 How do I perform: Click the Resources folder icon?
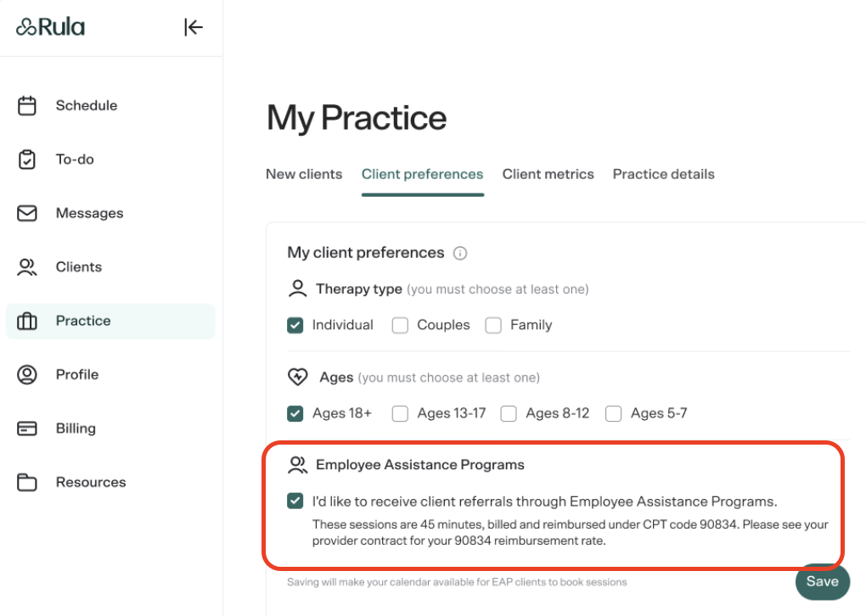26,483
